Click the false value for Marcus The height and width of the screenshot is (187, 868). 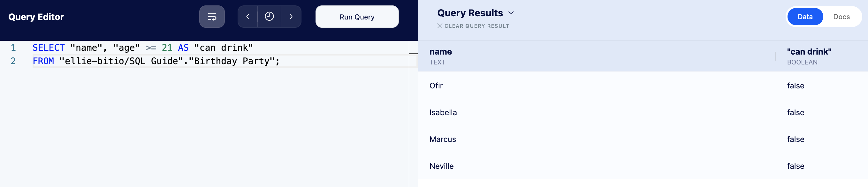click(x=796, y=139)
